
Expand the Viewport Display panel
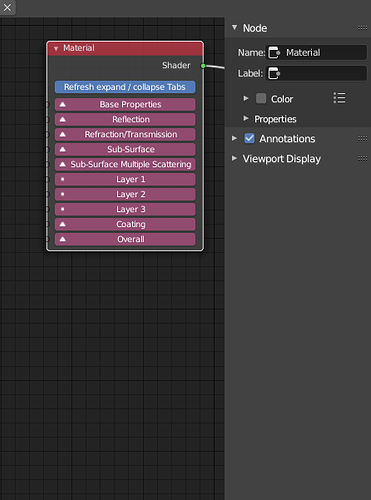pos(235,158)
